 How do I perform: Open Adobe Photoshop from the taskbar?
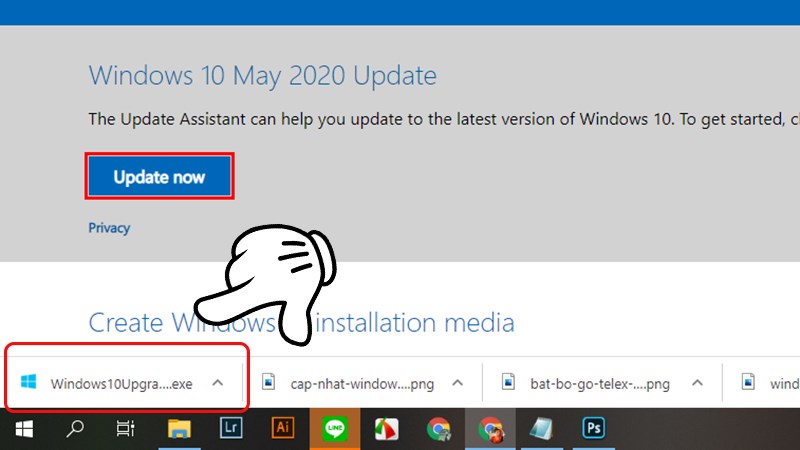593,428
